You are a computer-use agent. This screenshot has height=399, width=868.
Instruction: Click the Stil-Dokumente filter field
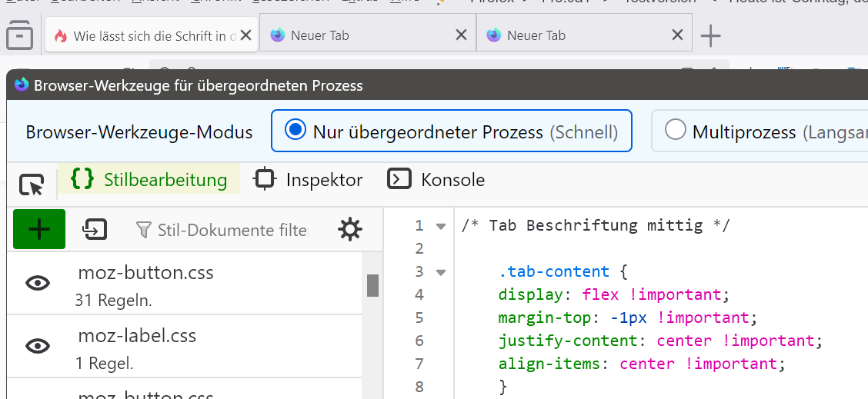[231, 230]
